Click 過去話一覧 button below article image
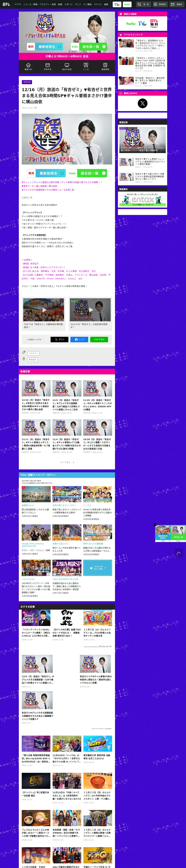Screen dimensions: 186x868 [x=88, y=173]
